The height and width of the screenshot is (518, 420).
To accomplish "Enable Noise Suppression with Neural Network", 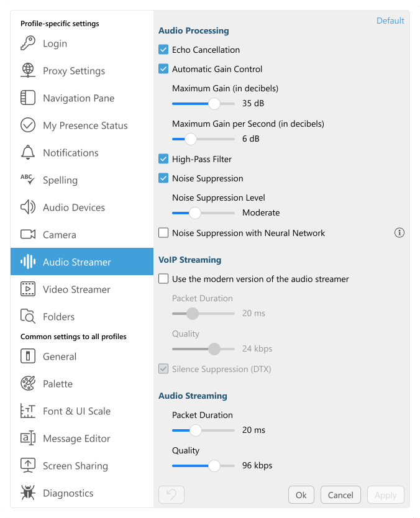I will [163, 233].
